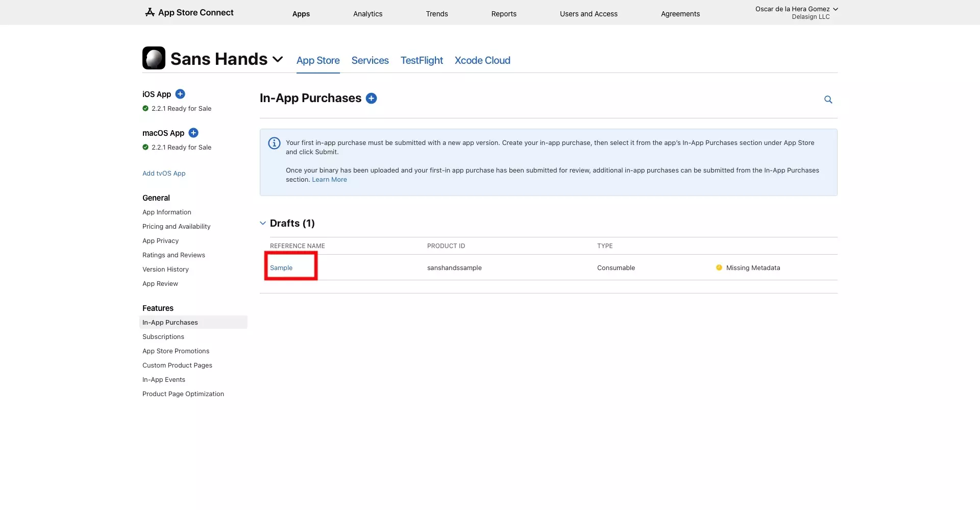This screenshot has width=980, height=510.
Task: Add a new macOS App version
Action: click(x=193, y=133)
